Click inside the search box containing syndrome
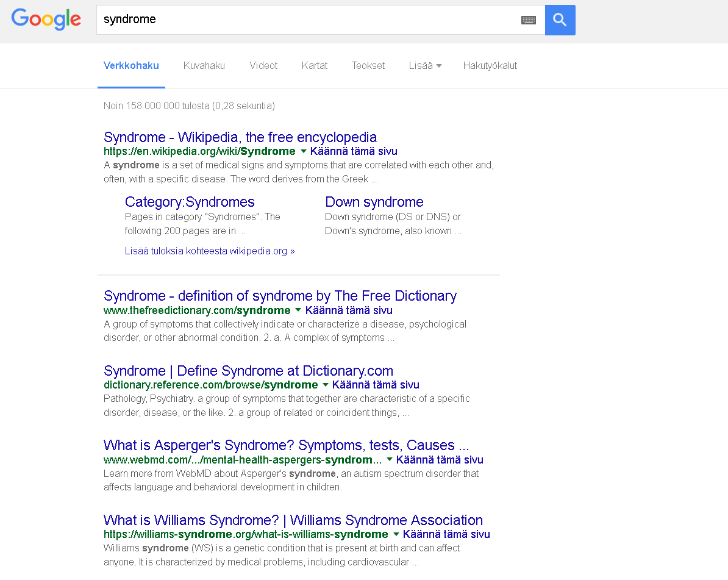This screenshot has width=728, height=580. coord(305,20)
